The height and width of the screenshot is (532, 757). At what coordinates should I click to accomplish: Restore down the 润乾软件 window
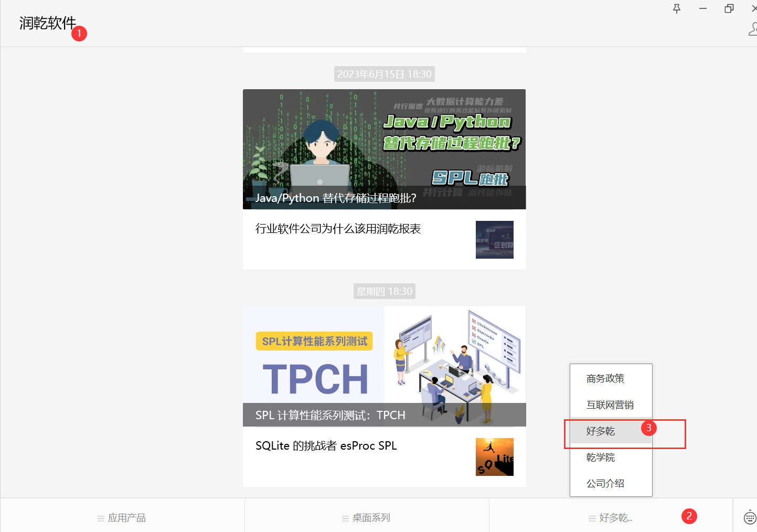click(729, 8)
